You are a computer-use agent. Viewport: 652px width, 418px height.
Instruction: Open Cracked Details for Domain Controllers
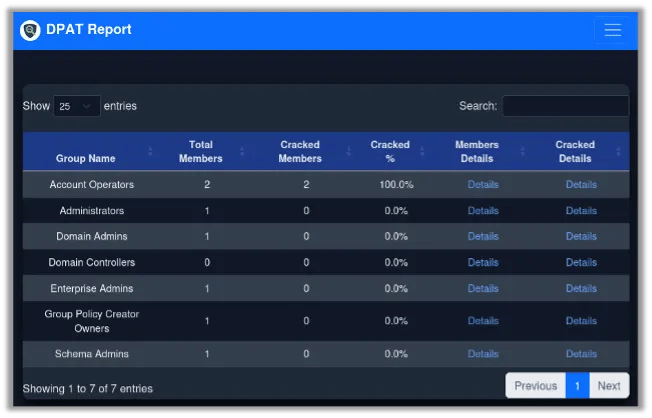[x=581, y=262]
